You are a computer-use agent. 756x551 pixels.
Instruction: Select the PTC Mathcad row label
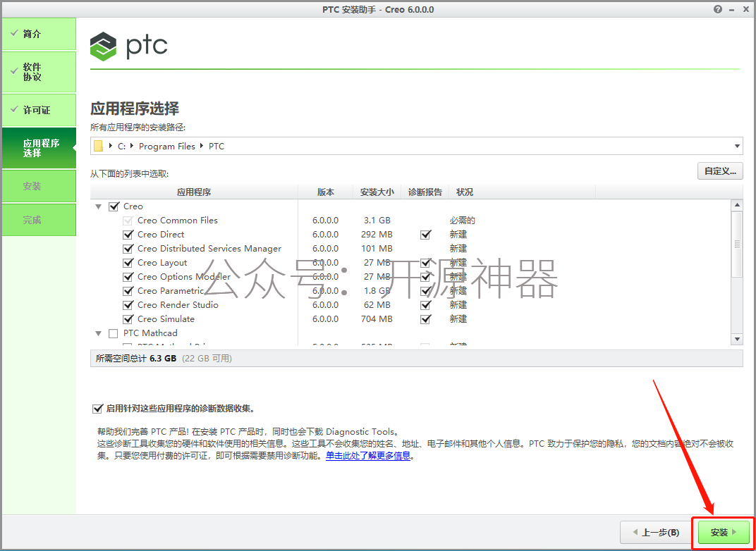(150, 333)
